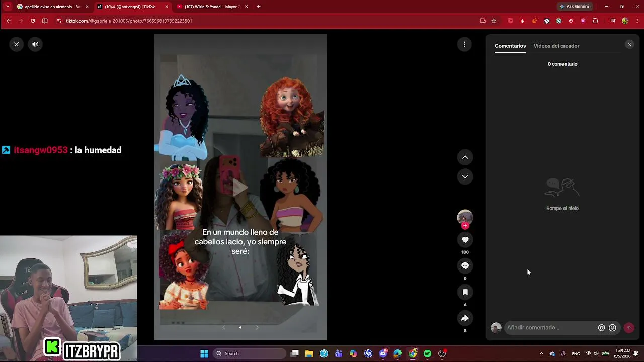Go to the previous TikTok post
The image size is (644, 362).
click(465, 157)
